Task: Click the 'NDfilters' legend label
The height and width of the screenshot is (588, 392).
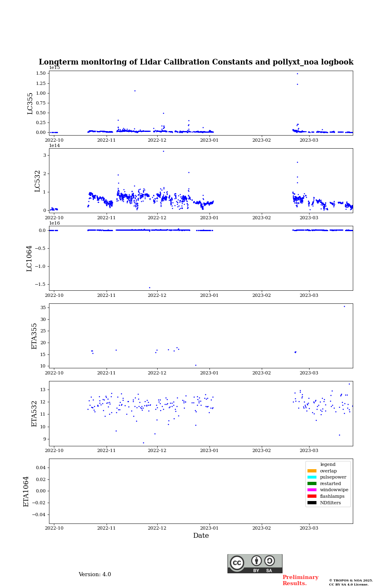Action: tap(330, 503)
